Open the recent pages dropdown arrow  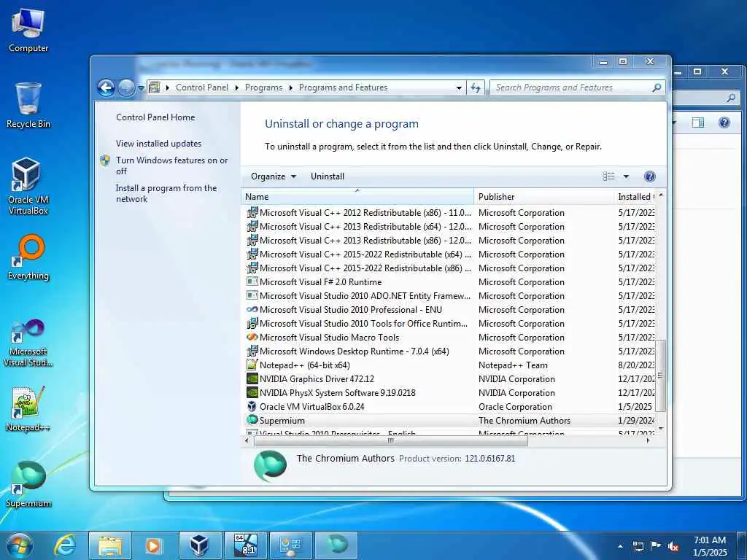[141, 88]
